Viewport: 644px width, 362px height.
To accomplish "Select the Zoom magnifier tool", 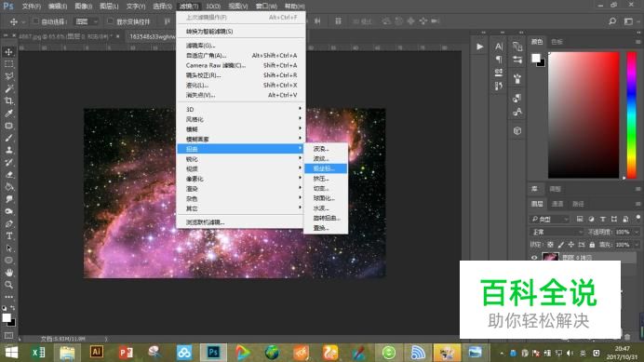I will pos(8,285).
